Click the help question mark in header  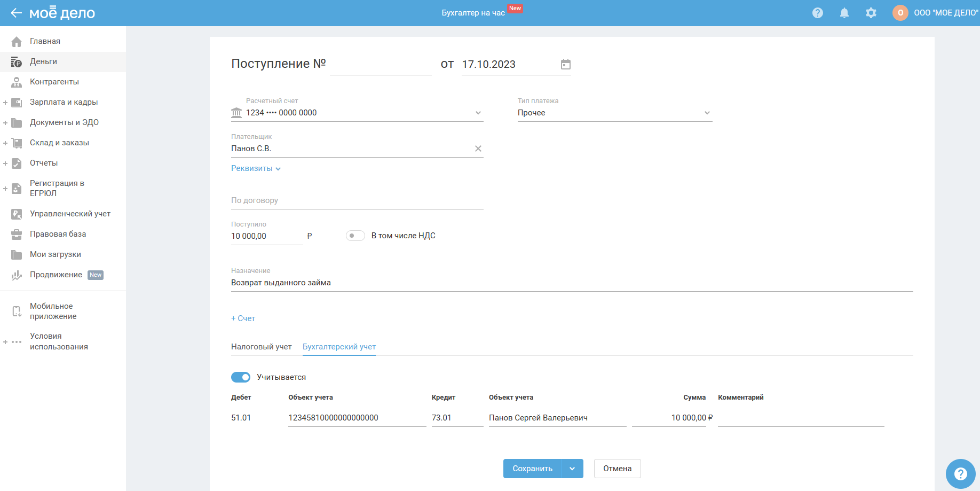817,13
